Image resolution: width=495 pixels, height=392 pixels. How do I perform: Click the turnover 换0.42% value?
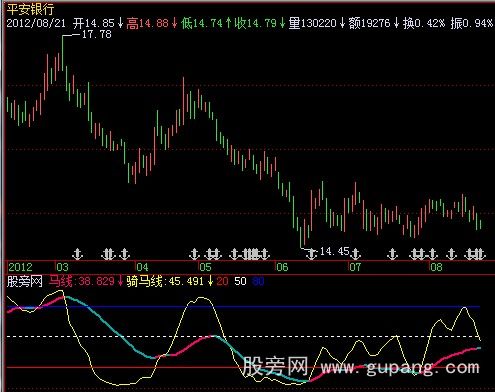pos(424,23)
